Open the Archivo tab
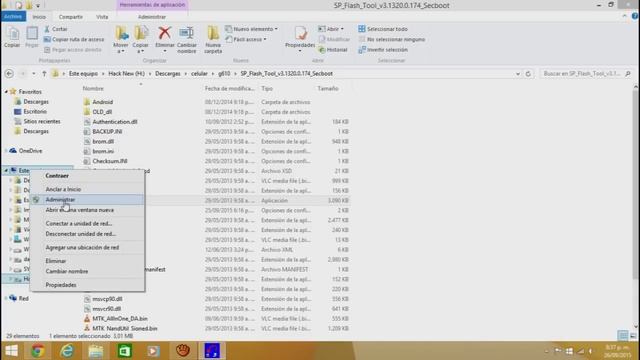The height and width of the screenshot is (360, 640). (x=13, y=17)
